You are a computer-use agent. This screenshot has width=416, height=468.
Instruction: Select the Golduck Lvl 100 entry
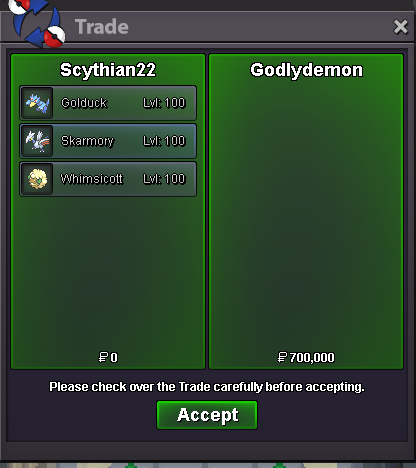[108, 103]
